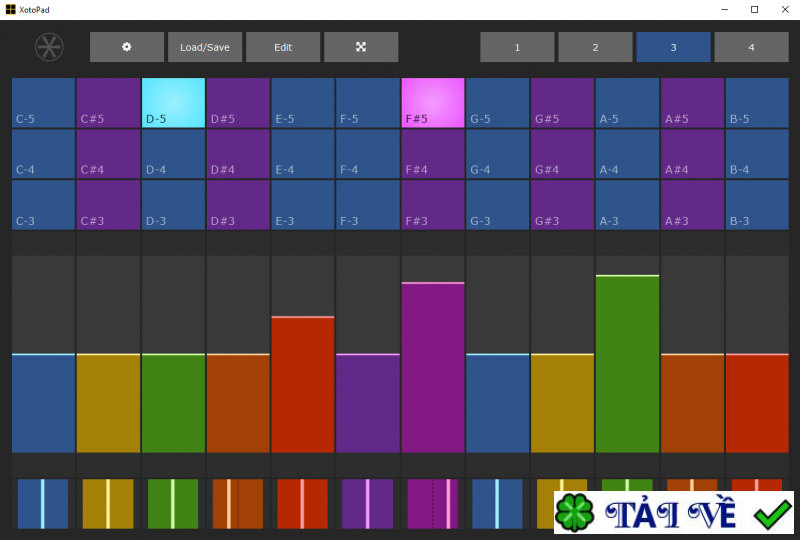Hit the B-3 pad
The width and height of the screenshot is (800, 540).
point(757,205)
